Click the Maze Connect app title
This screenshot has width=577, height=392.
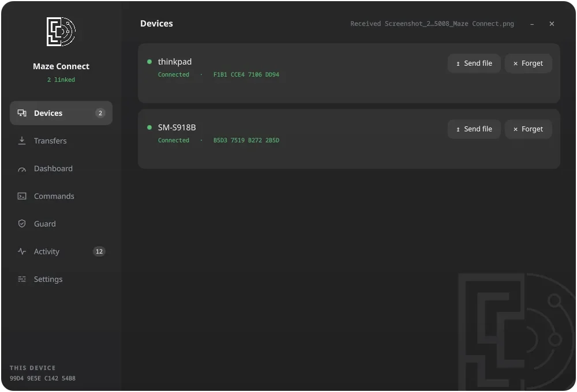61,66
